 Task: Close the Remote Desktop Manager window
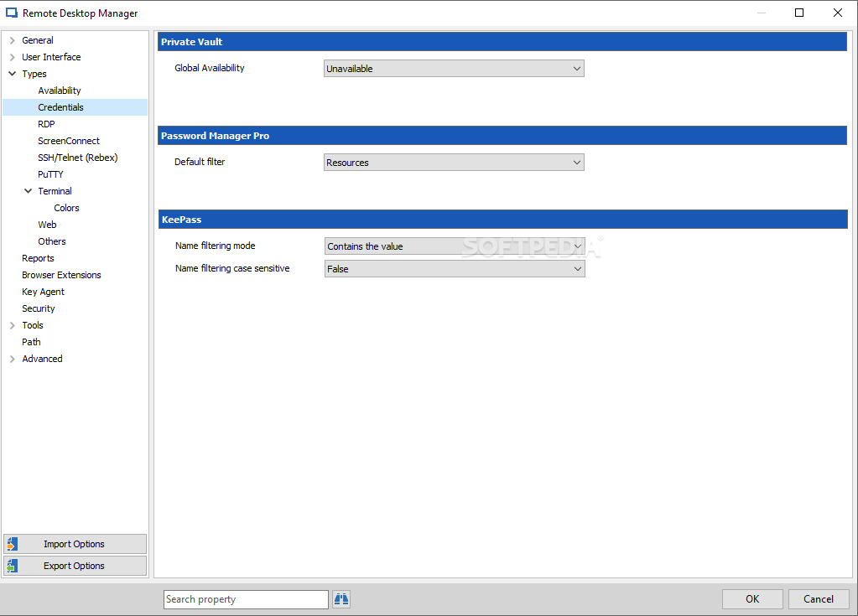[838, 13]
